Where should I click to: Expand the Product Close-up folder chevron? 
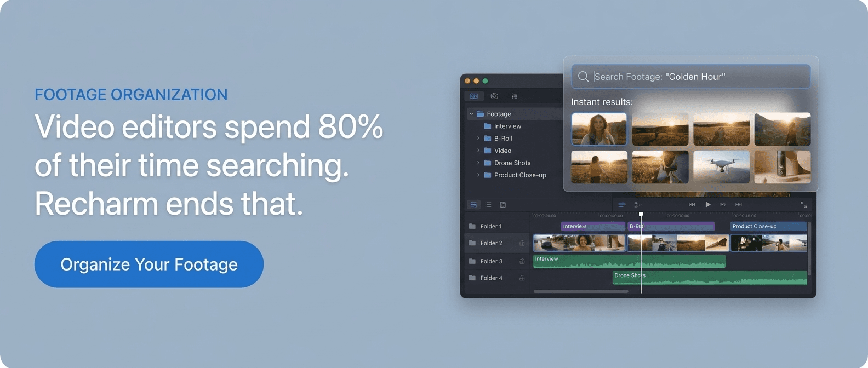(478, 175)
